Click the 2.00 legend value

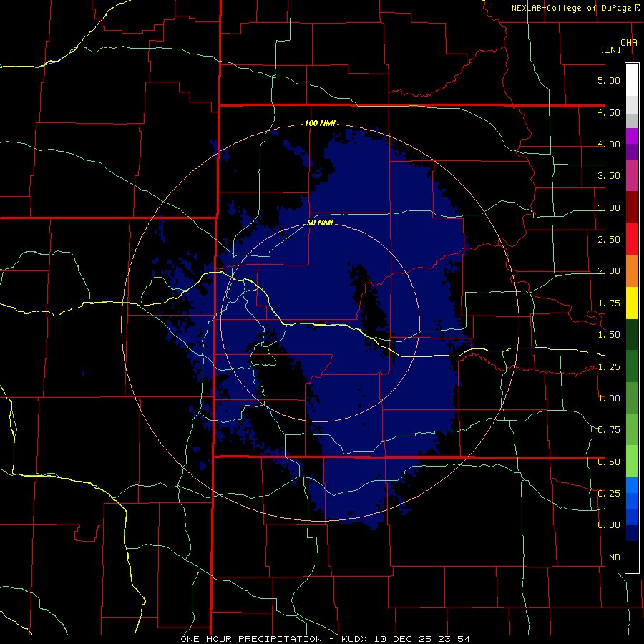click(609, 271)
